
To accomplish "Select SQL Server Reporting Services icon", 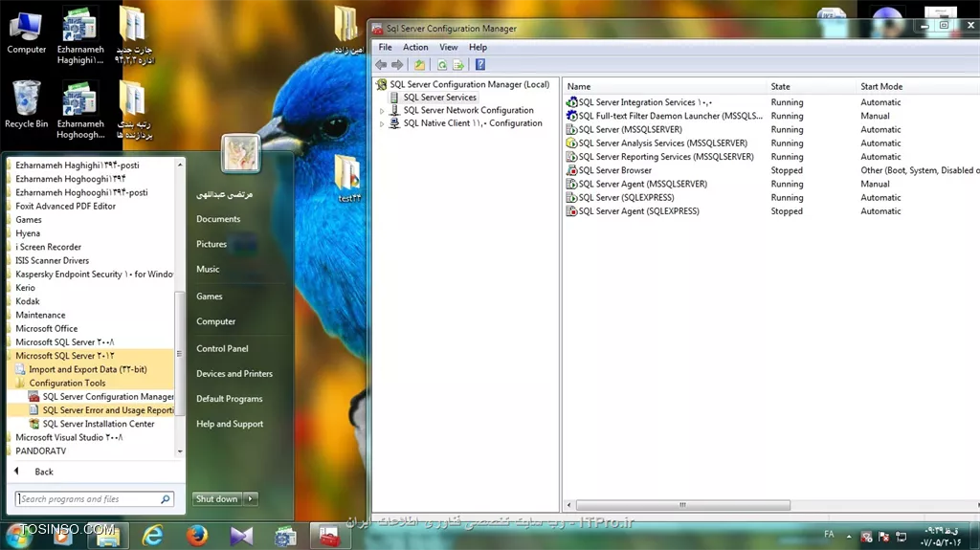I will coord(571,157).
